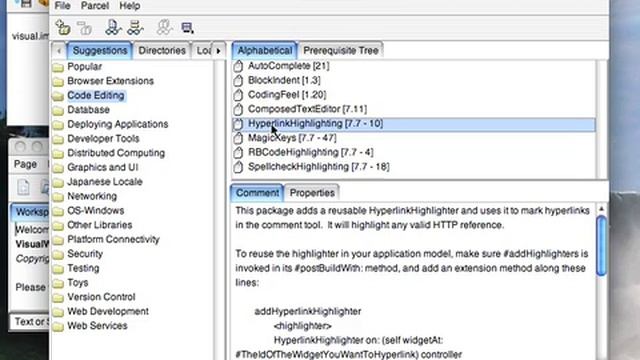Switch to the Suggestions tab
Viewport: 640px width, 360px height.
100,51
